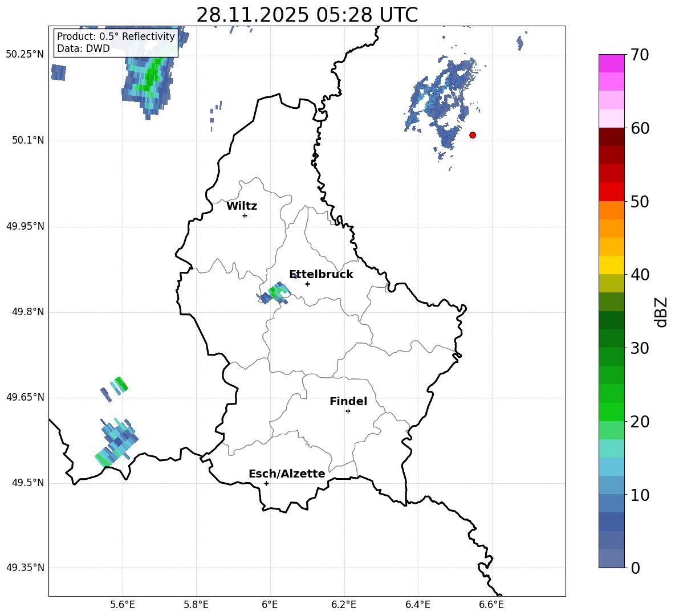Click the 40 value on colorbar

(x=640, y=275)
